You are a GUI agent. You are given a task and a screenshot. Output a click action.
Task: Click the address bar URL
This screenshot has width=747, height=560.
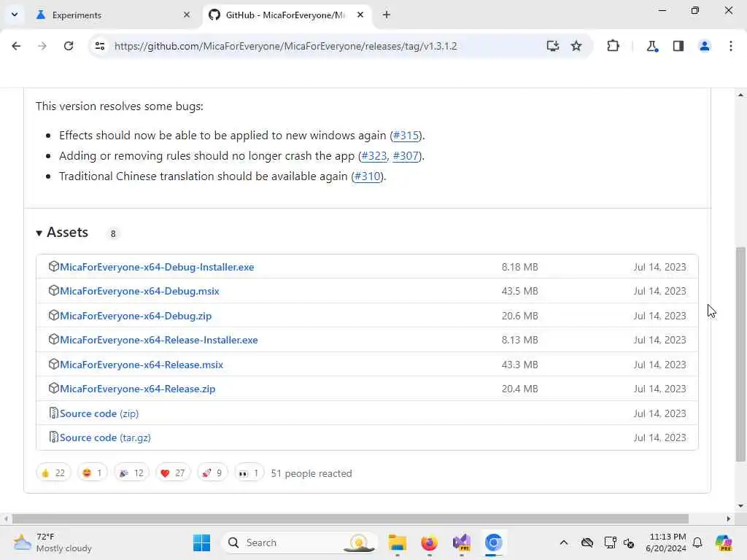point(285,46)
